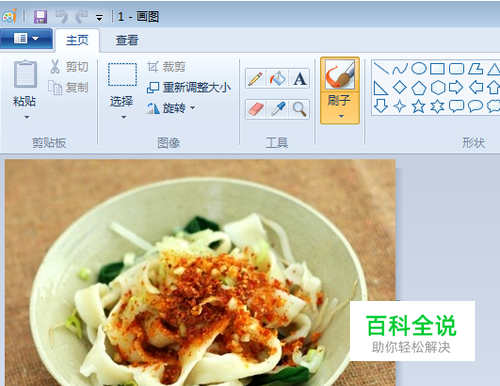Screen dimensions: 500x386
Task: Select the Rounded rectangular callout shape
Action: point(456,106)
